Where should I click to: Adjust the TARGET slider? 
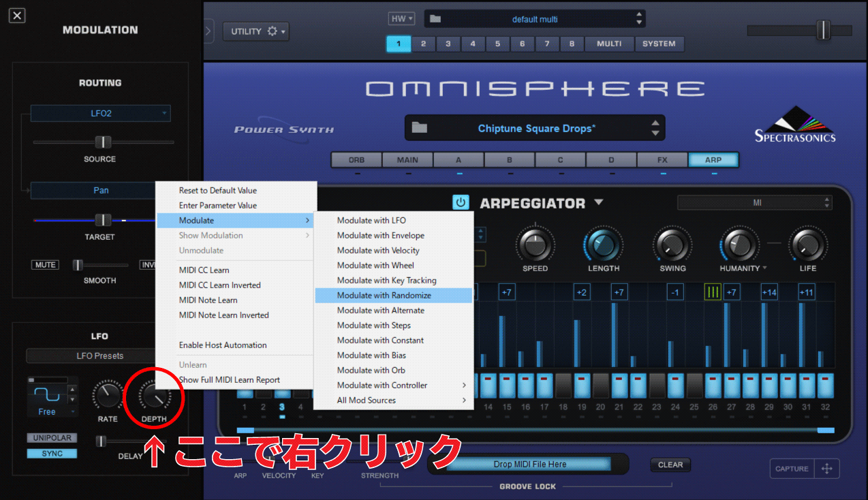[103, 220]
